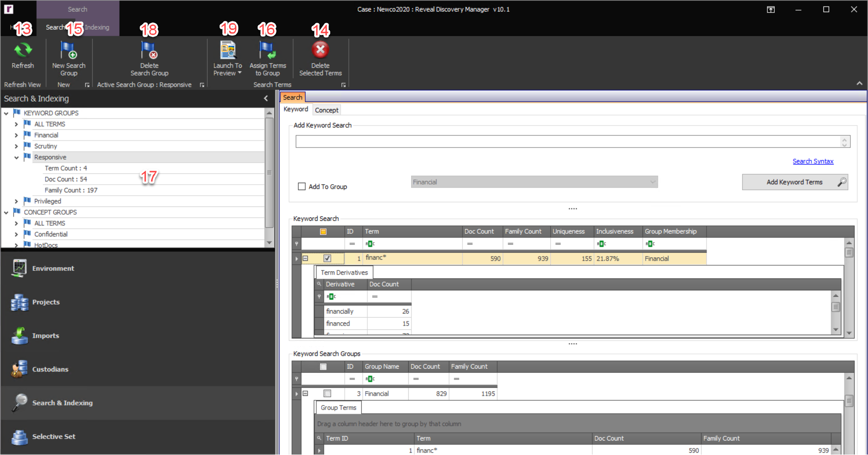This screenshot has width=868, height=455.
Task: Click Term column filter operator icon
Action: [370, 244]
